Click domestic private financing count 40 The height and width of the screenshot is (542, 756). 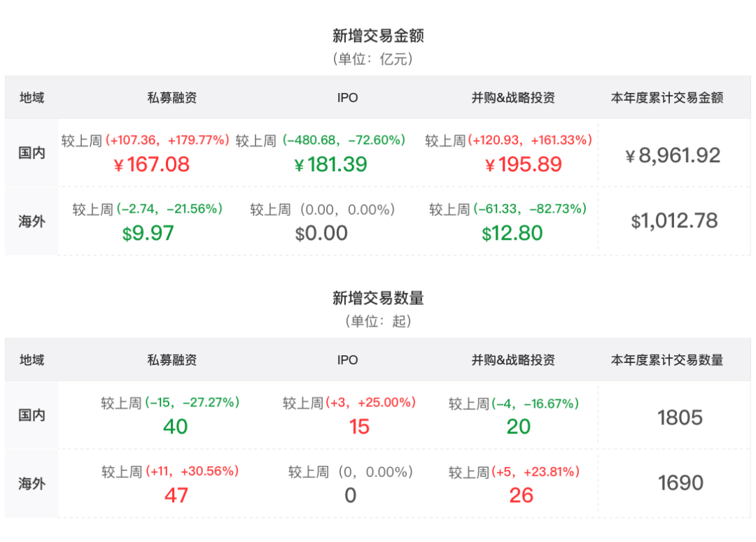[175, 427]
